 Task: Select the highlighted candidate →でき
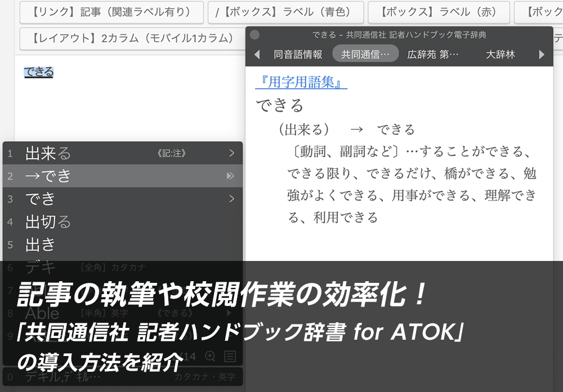(123, 175)
